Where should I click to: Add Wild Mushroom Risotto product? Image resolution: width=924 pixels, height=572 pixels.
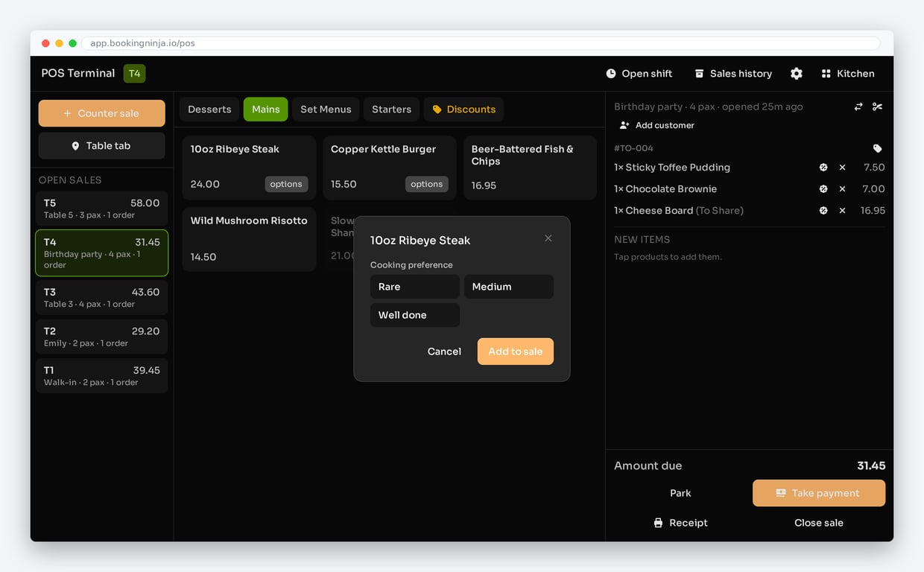pos(249,239)
